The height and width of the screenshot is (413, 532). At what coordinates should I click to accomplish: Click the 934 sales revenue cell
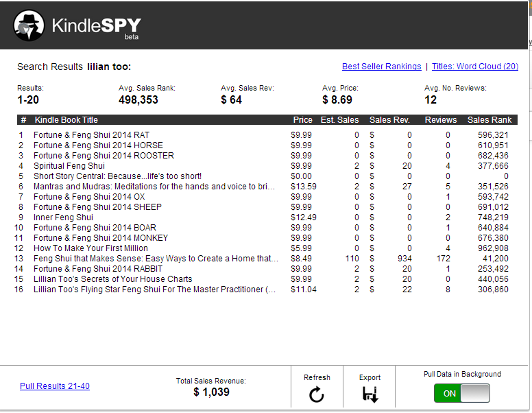(x=404, y=259)
